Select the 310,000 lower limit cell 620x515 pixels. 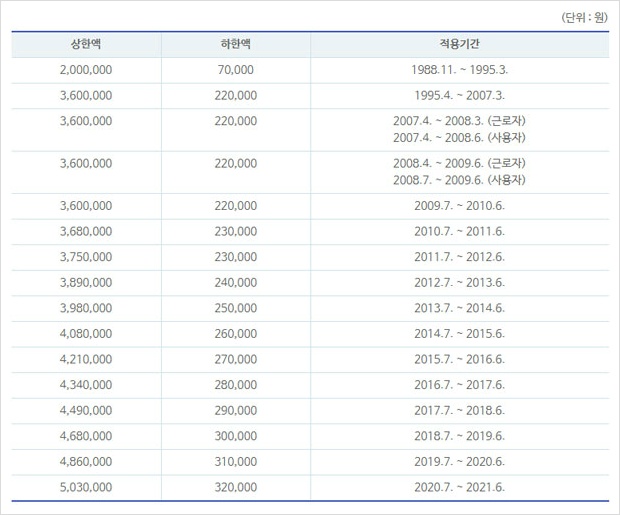(236, 462)
